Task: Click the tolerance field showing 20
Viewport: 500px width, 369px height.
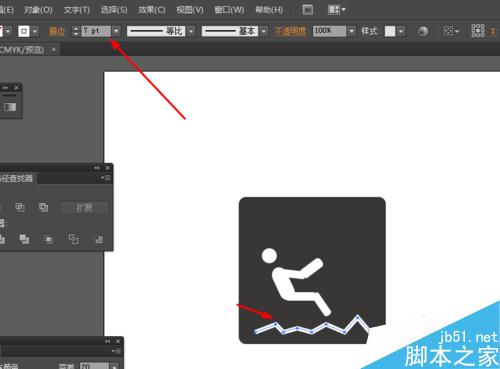Action: pyautogui.click(x=94, y=366)
